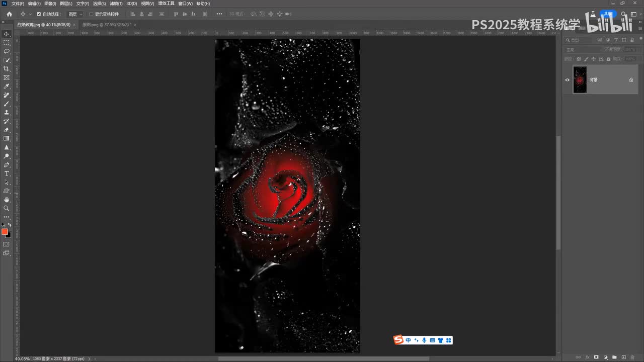This screenshot has height=362, width=644.
Task: Select the 背景 layer thumbnail
Action: (x=580, y=80)
